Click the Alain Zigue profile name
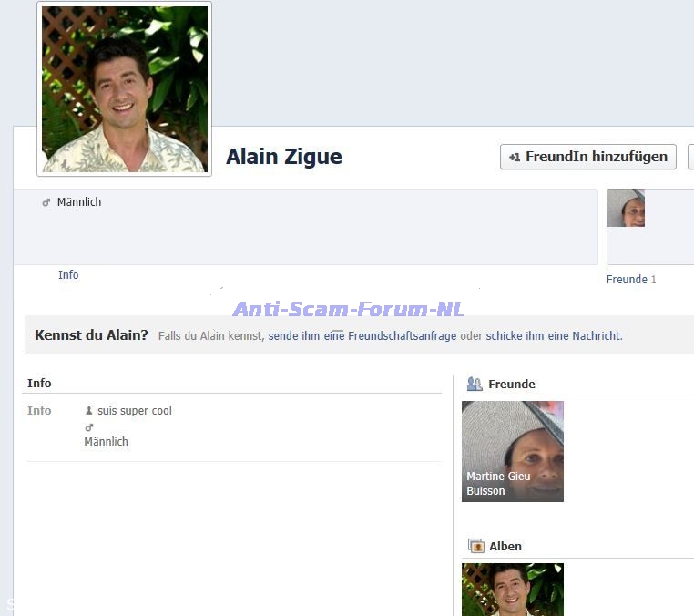This screenshot has height=616, width=694. [284, 157]
